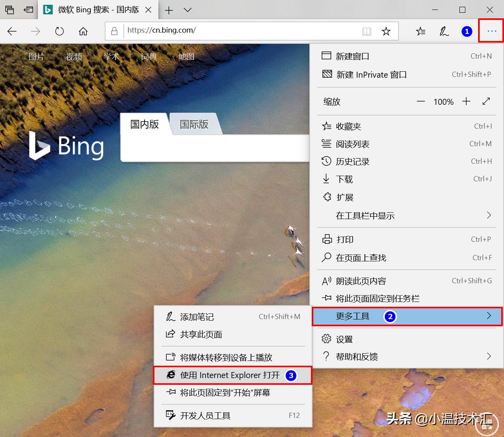504x437 pixels.
Task: Click the back navigation arrow
Action: click(12, 31)
